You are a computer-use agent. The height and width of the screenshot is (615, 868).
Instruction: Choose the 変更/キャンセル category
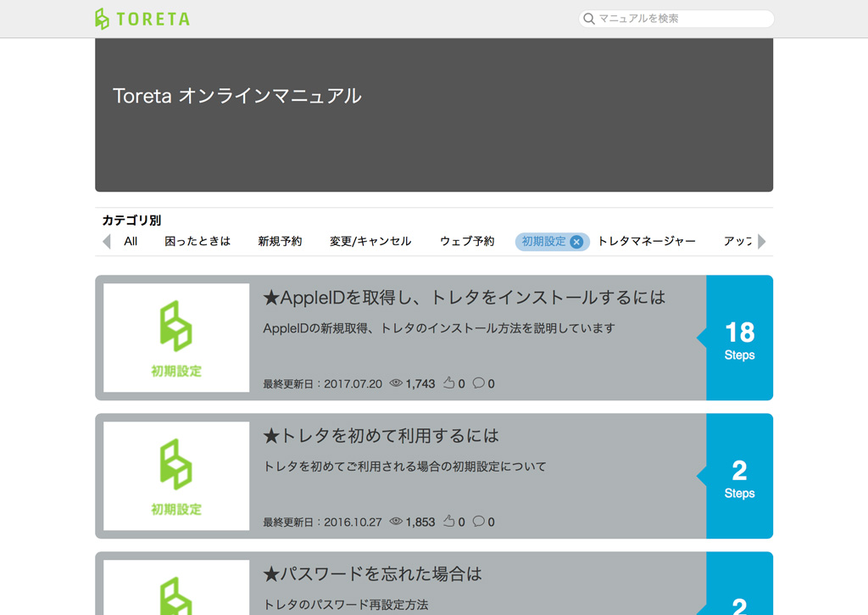pyautogui.click(x=370, y=242)
